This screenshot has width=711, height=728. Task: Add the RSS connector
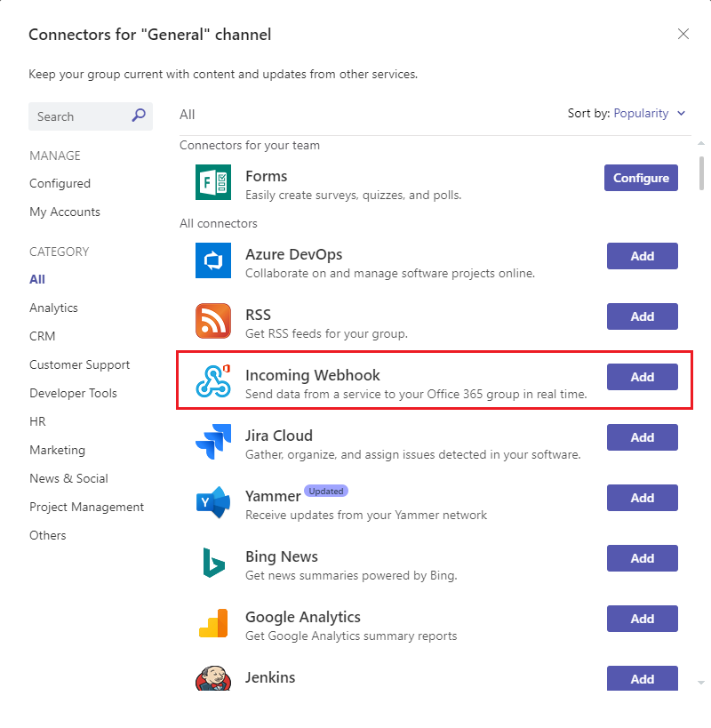point(642,316)
